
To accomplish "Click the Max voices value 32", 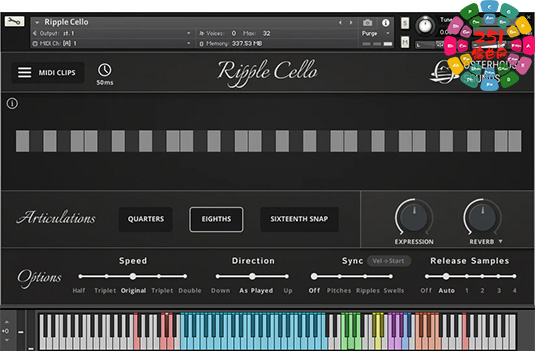I will pos(266,33).
